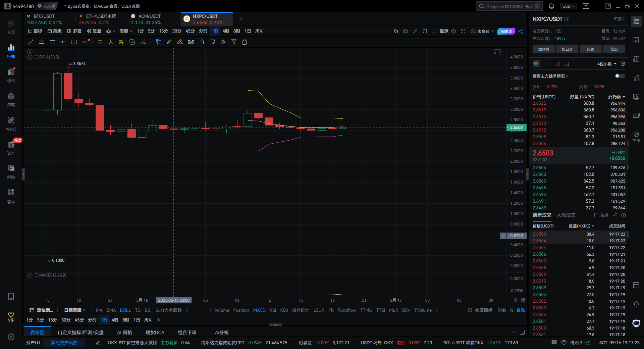Lock the chart drawings
644x349 pixels.
pos(202,42)
